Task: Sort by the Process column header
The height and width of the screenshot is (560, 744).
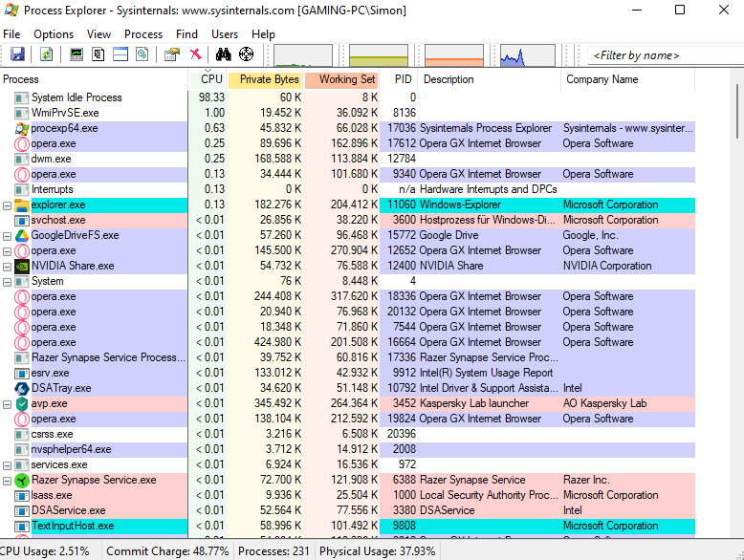Action: tap(94, 79)
